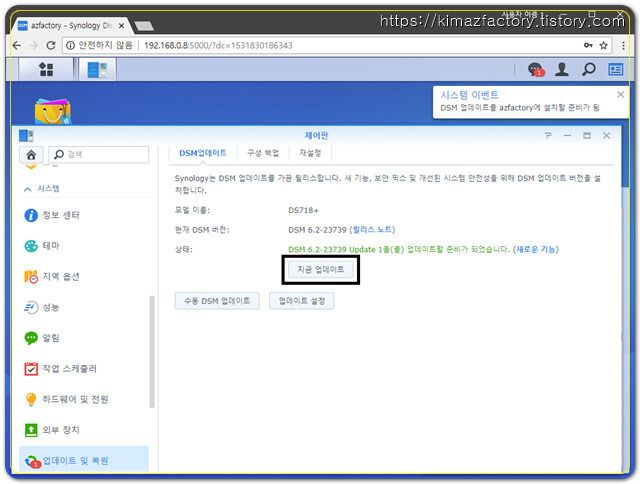Click the sidebar vertical scrollbar
The width and height of the screenshot is (640, 484).
point(152,352)
